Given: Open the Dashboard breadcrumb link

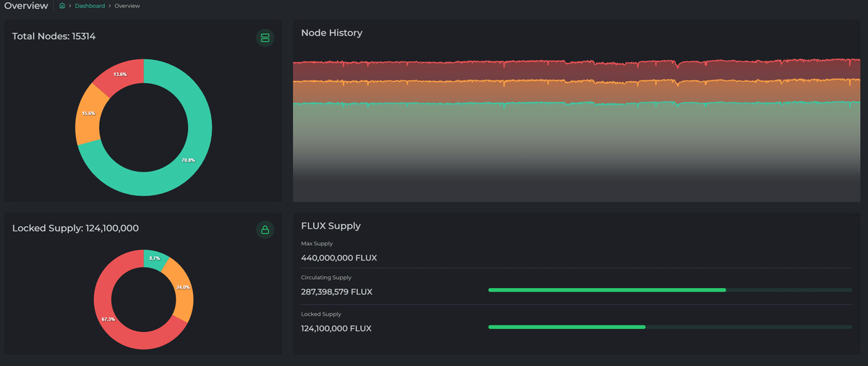Looking at the screenshot, I should pos(89,6).
